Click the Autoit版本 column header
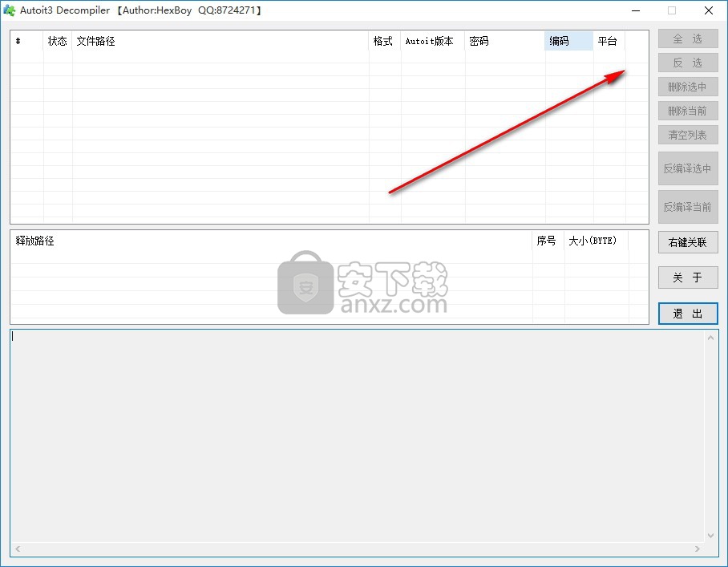The height and width of the screenshot is (567, 728). 433,42
